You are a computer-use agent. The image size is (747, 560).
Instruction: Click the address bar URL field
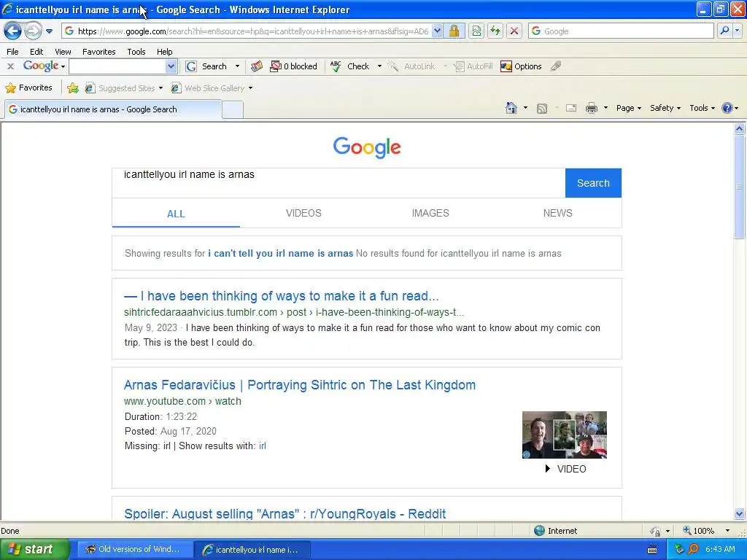click(252, 31)
